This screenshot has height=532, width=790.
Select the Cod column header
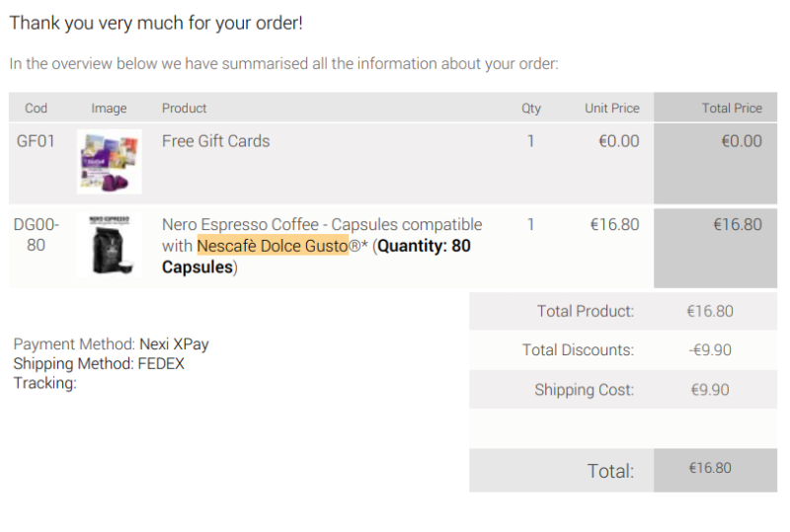click(36, 108)
